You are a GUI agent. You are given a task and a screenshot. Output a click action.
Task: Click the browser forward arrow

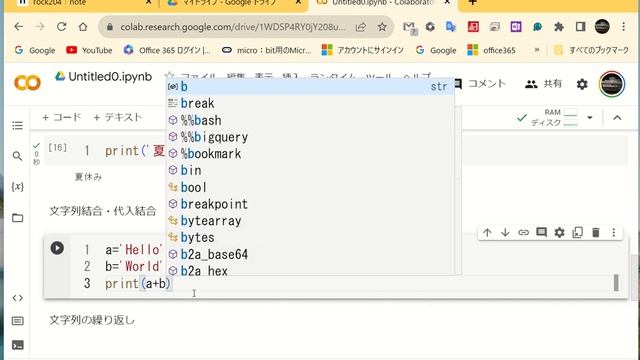[x=40, y=27]
